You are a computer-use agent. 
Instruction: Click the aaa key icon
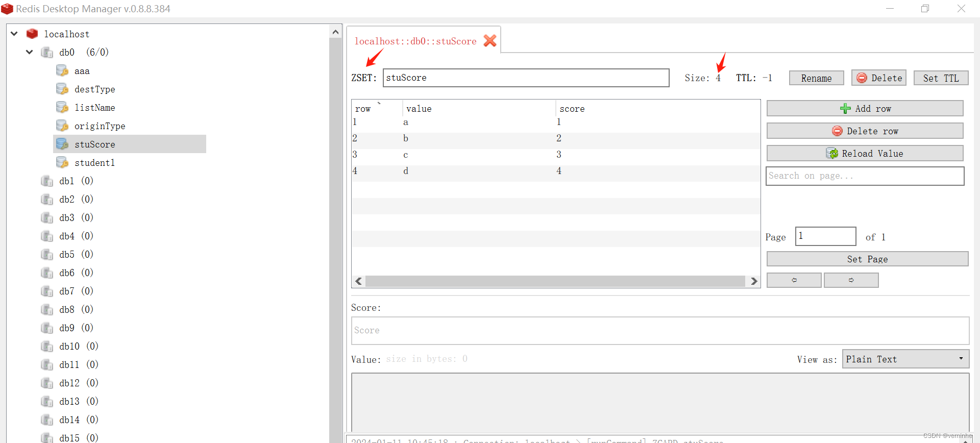tap(62, 70)
